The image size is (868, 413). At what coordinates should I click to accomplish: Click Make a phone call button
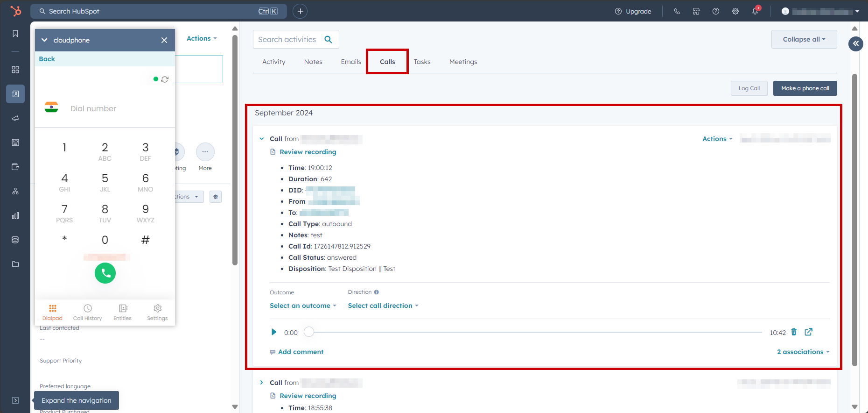coord(805,88)
